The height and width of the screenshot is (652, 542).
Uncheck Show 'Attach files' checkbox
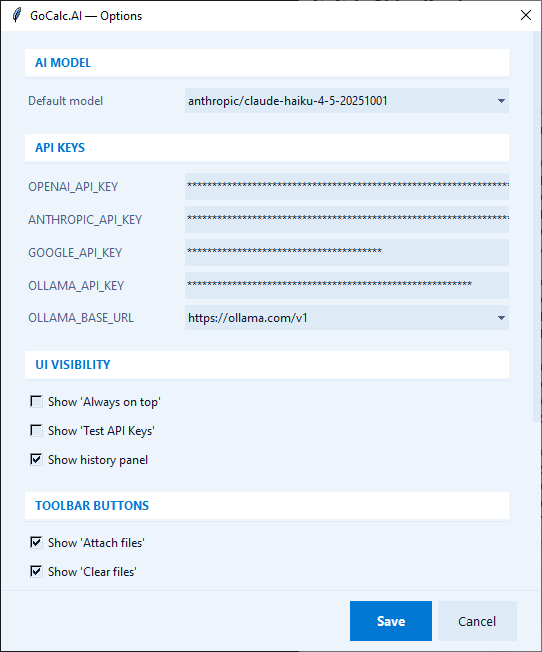pyautogui.click(x=36, y=542)
